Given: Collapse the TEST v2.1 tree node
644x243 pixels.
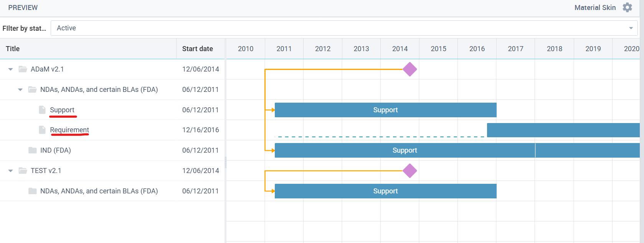Looking at the screenshot, I should click(x=11, y=171).
